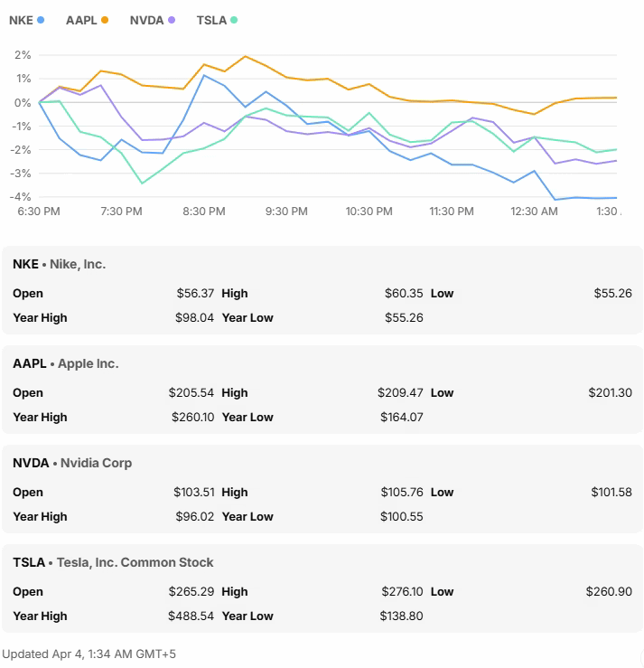Click the orange AAPL legend dot
This screenshot has height=668, width=644.
[x=105, y=20]
